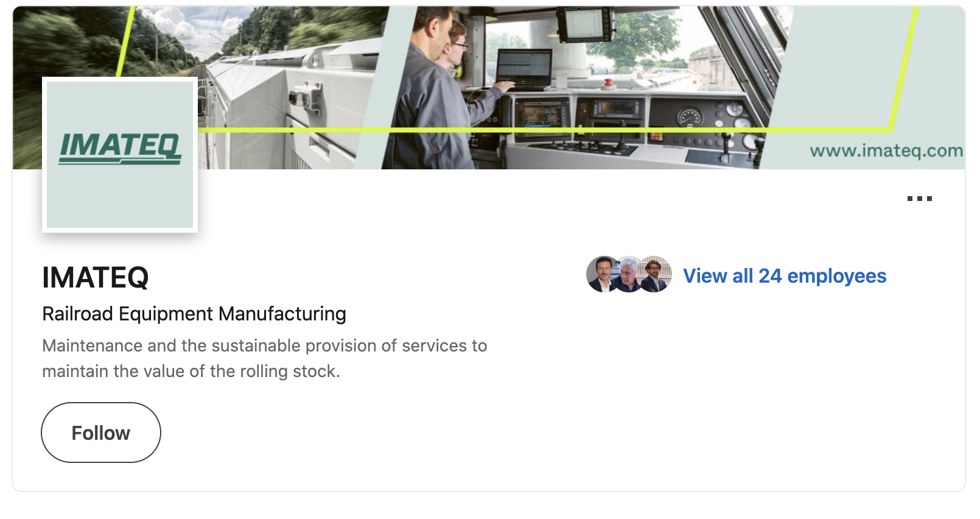Click the IMATEQ company name heading
980x519 pixels.
click(96, 278)
